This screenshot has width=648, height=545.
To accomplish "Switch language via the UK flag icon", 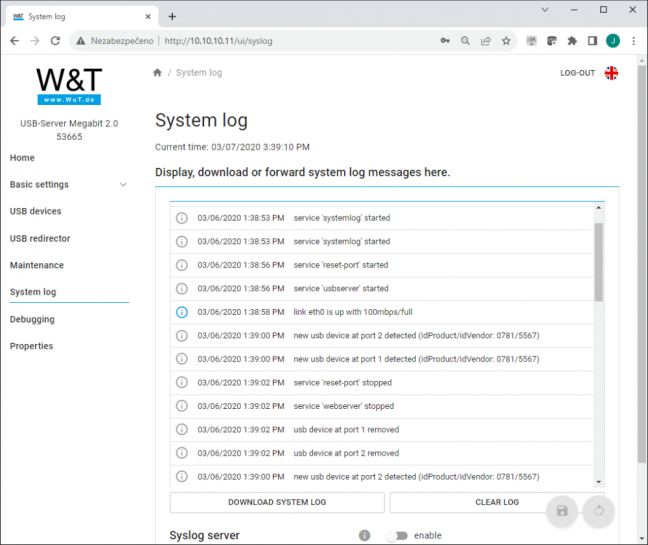I will [611, 73].
